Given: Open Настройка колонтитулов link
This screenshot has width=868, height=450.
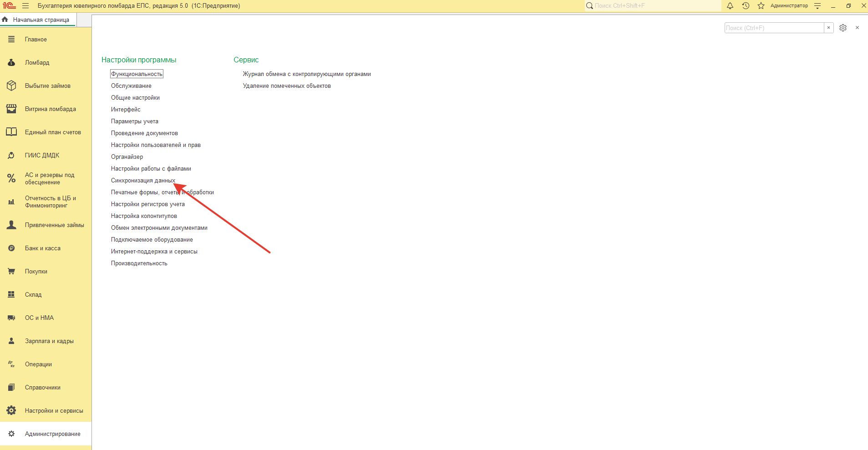Looking at the screenshot, I should pyautogui.click(x=144, y=216).
